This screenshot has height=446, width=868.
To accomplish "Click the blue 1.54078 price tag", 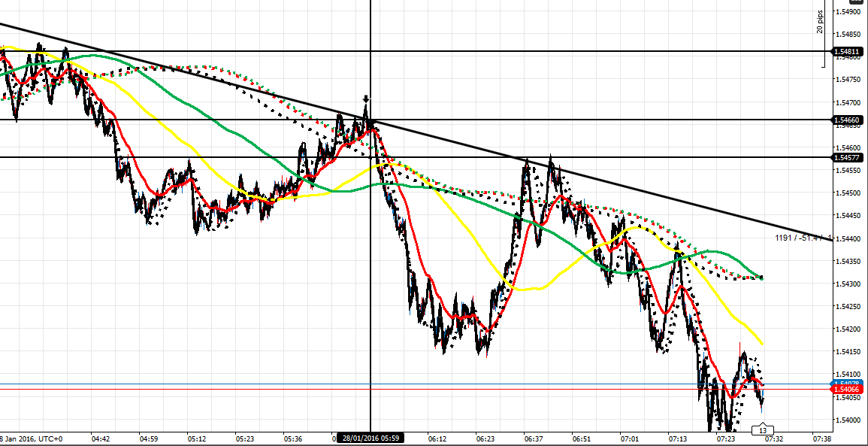I will point(848,383).
